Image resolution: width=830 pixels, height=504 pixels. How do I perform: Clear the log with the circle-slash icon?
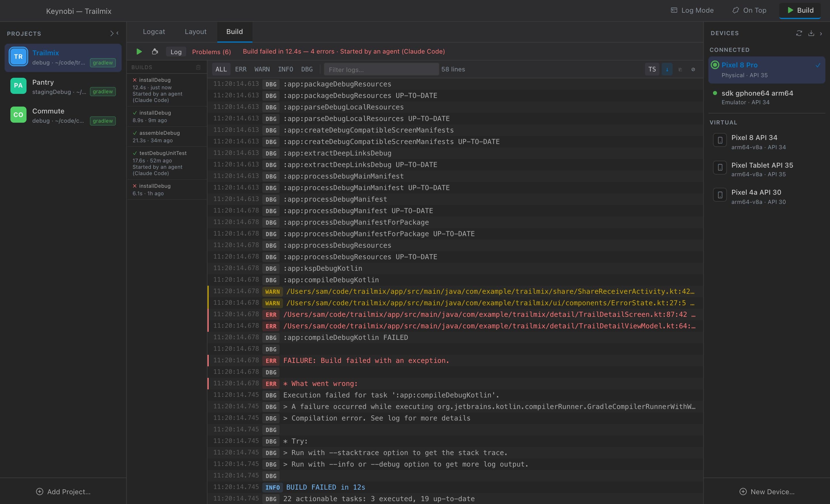(693, 69)
